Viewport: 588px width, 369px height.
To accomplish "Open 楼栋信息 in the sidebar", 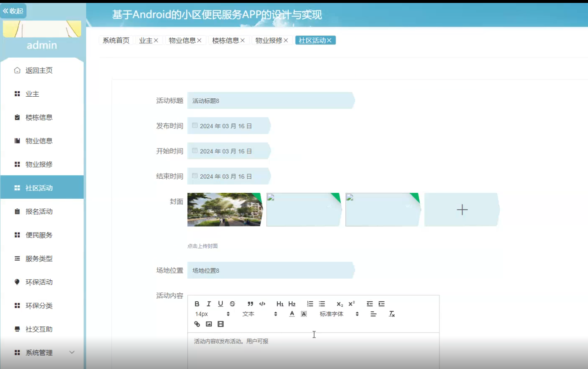I will coord(42,117).
